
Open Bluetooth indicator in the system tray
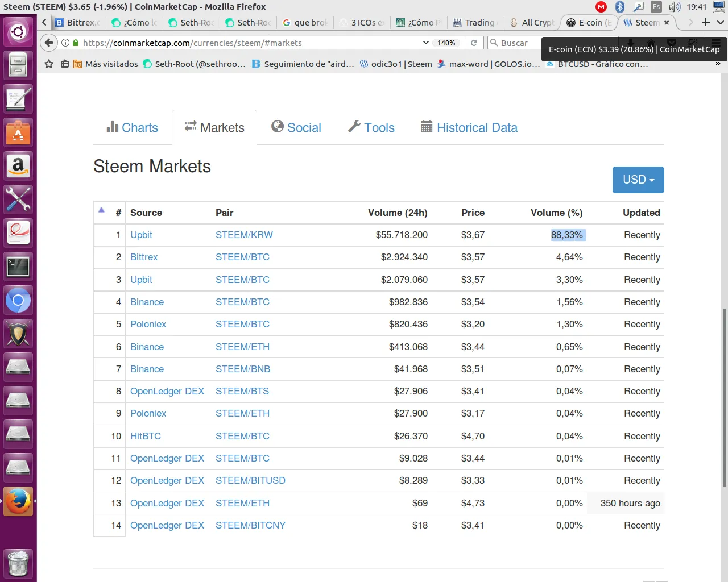tap(620, 7)
